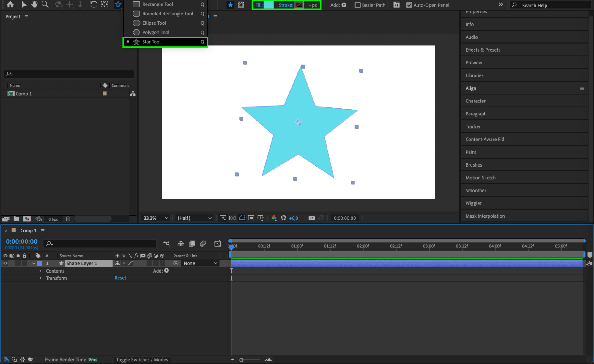Select the Hand tool
Screen dimensions: 594x364
34,4
